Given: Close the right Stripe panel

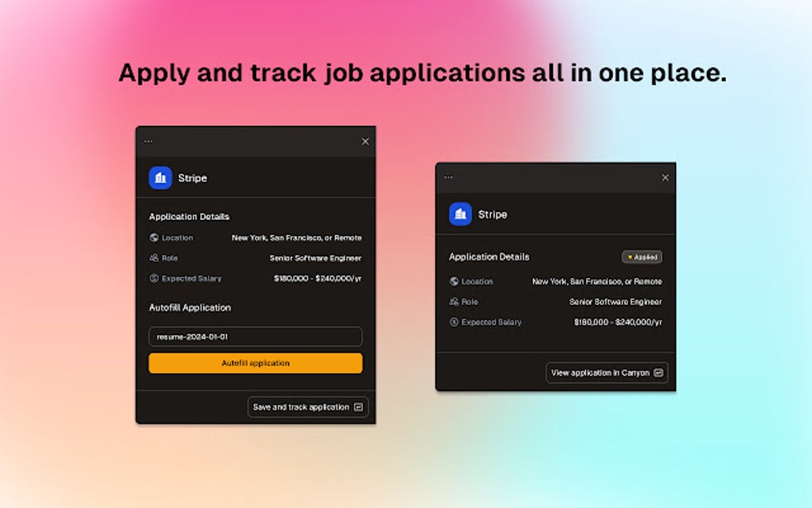Looking at the screenshot, I should pos(666,178).
